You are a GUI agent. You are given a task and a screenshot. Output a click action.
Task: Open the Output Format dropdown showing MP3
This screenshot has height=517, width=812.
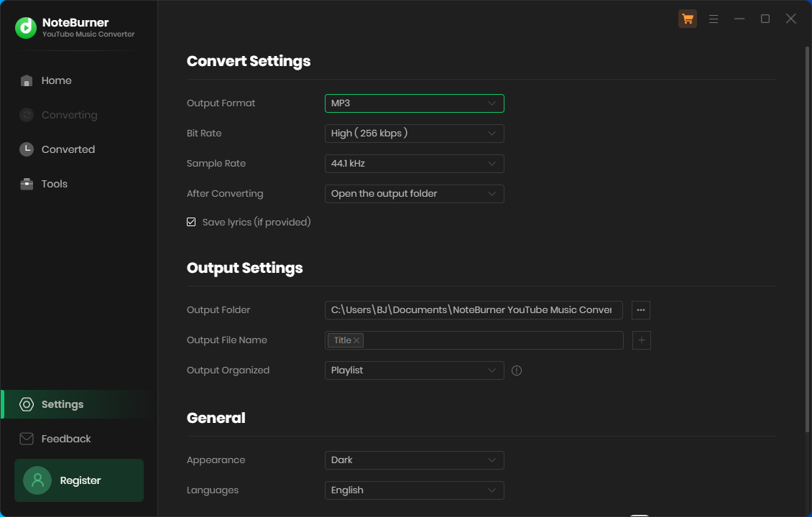[x=415, y=103]
